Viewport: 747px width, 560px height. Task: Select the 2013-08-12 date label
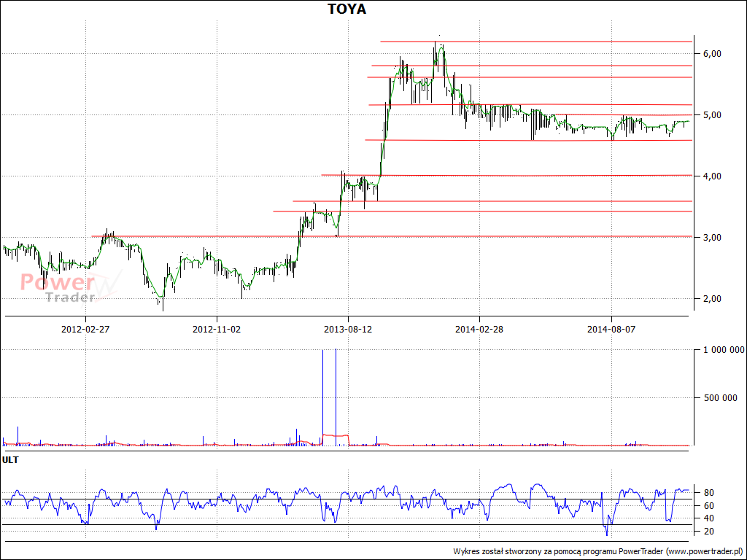(348, 329)
